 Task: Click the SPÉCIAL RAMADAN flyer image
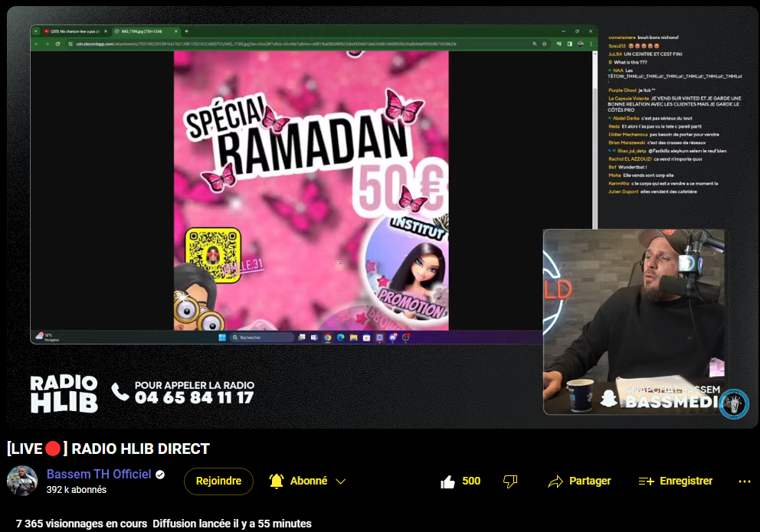(311, 191)
